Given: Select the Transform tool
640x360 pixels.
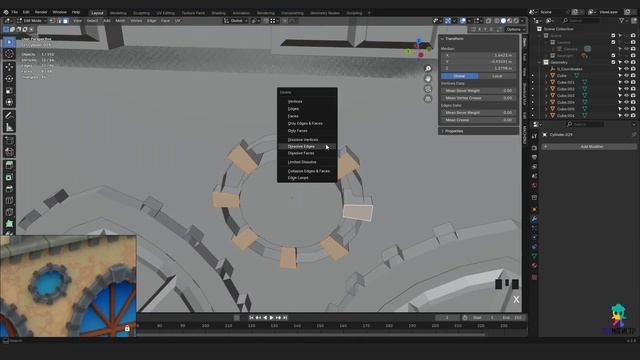Looking at the screenshot, I should point(9,102).
